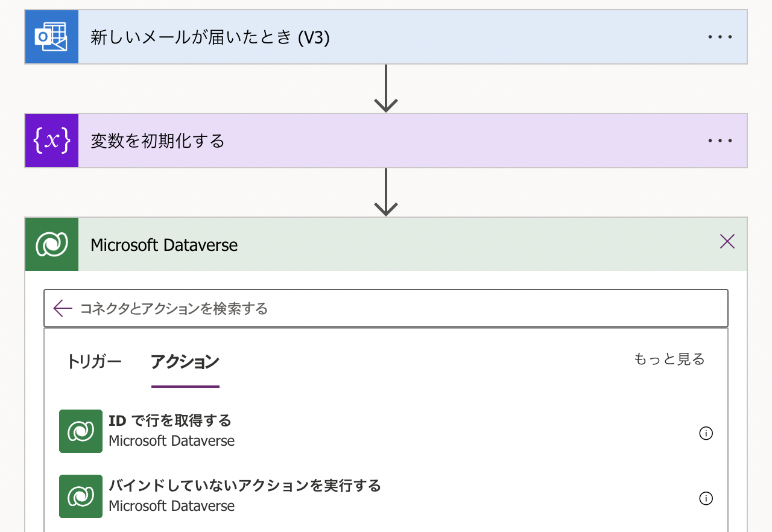The height and width of the screenshot is (532, 772).
Task: Open the ellipsis menu of the 変数を初期化する step
Action: point(720,141)
